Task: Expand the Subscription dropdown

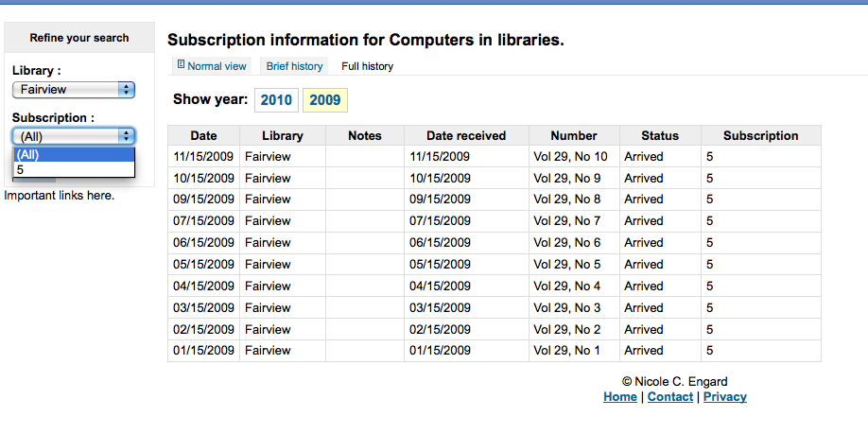Action: (x=74, y=136)
